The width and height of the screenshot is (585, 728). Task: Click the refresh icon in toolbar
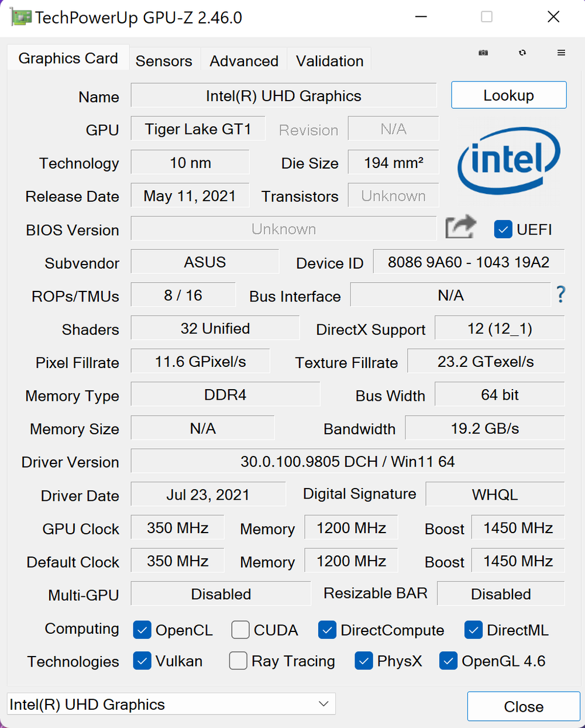click(522, 53)
